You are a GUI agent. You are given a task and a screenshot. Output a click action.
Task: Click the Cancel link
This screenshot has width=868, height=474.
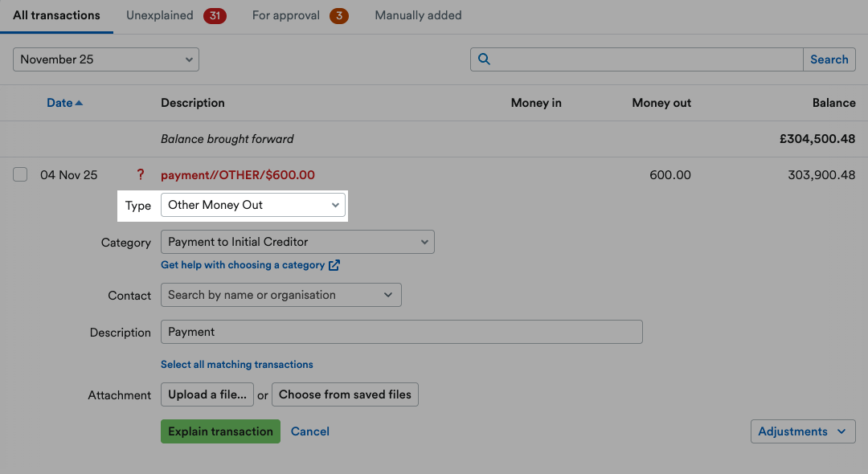click(x=310, y=431)
